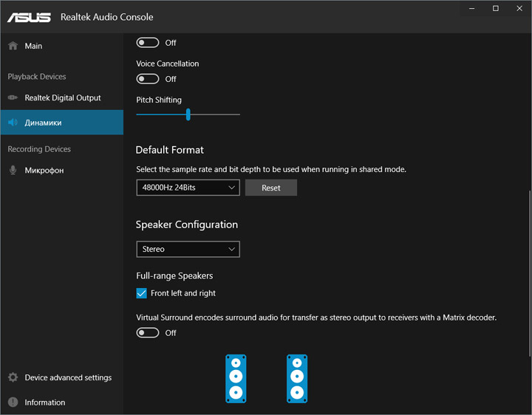Click the Динамики speaker icon
This screenshot has height=415, width=532.
click(13, 123)
